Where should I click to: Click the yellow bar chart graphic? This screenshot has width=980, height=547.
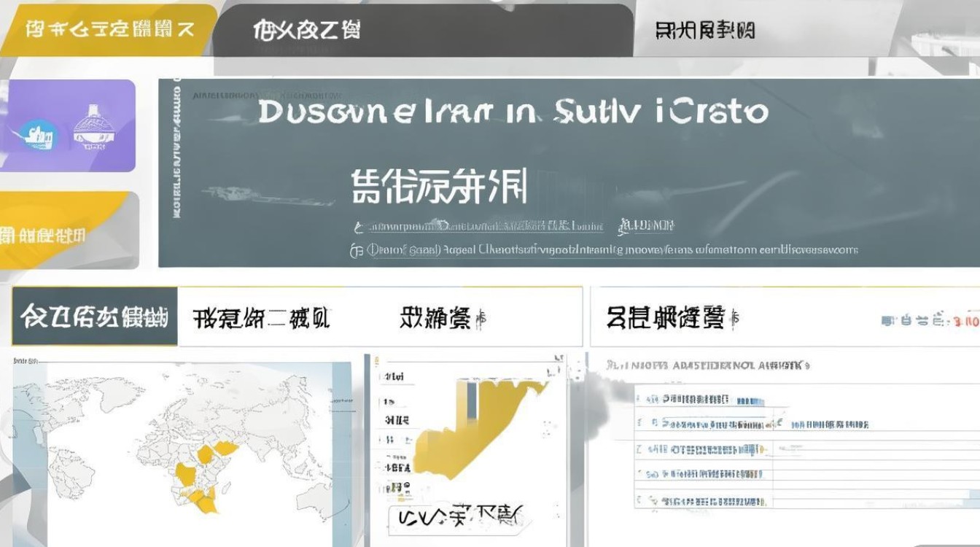(x=474, y=438)
